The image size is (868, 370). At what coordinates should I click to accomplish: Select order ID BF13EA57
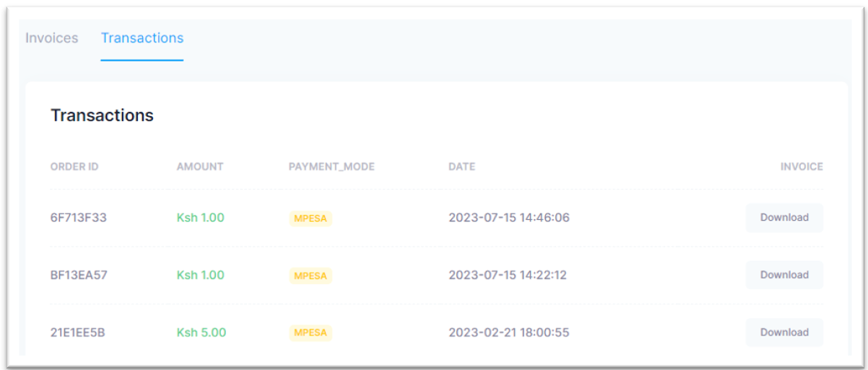tap(79, 275)
